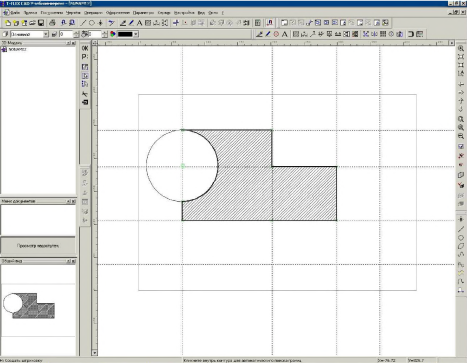
Task: Click the top magnifier zoom icon on right toolbar
Action: tap(461, 48)
